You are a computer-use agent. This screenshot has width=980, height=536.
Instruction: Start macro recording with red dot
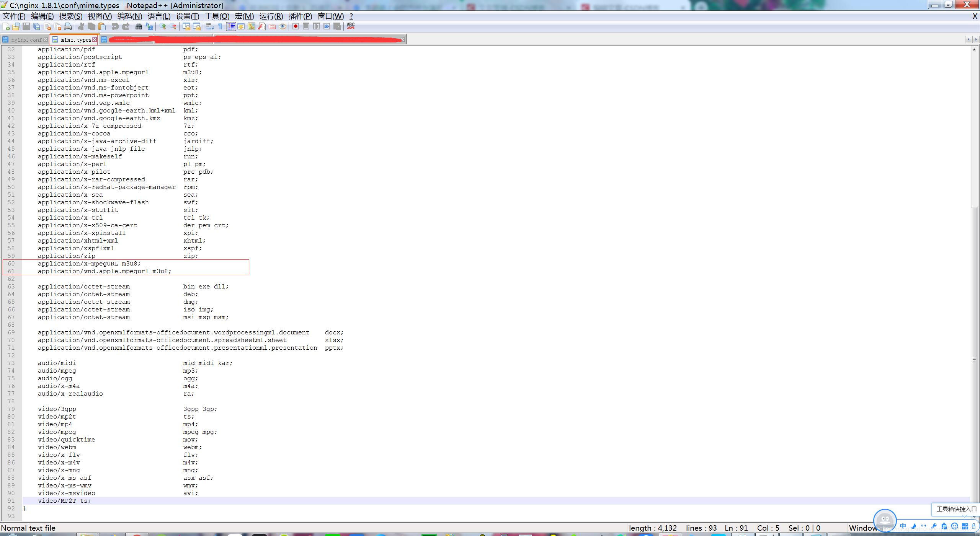click(x=296, y=26)
